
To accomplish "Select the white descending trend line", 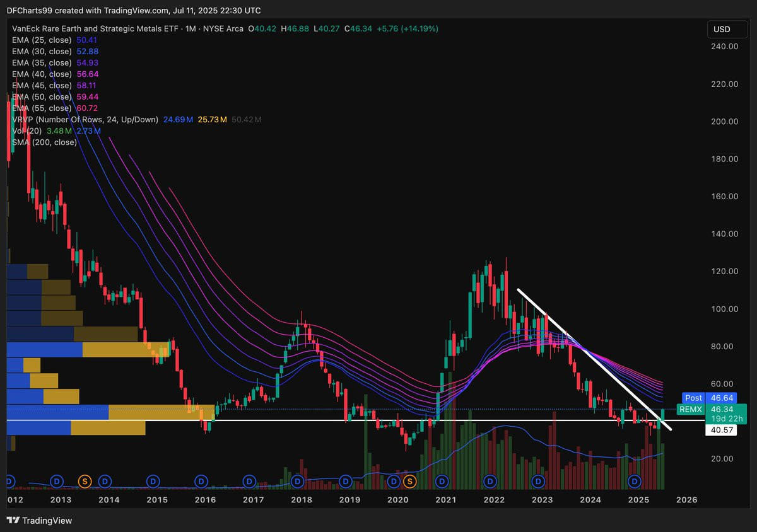I will pyautogui.click(x=593, y=359).
